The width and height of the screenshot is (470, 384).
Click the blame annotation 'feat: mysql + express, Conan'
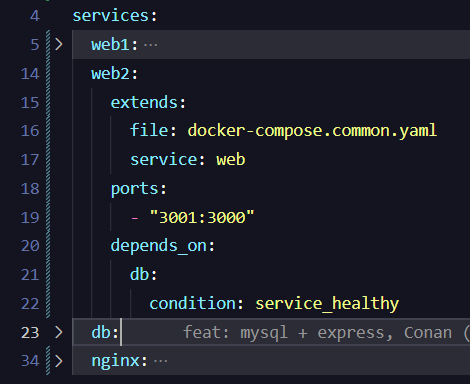[317, 333]
